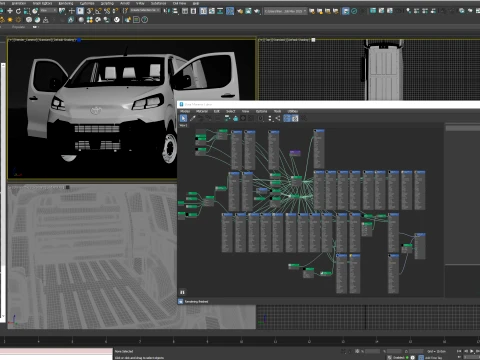Image resolution: width=480 pixels, height=360 pixels.
Task: Open Edit Named Selection Sets
Action: pos(125,11)
